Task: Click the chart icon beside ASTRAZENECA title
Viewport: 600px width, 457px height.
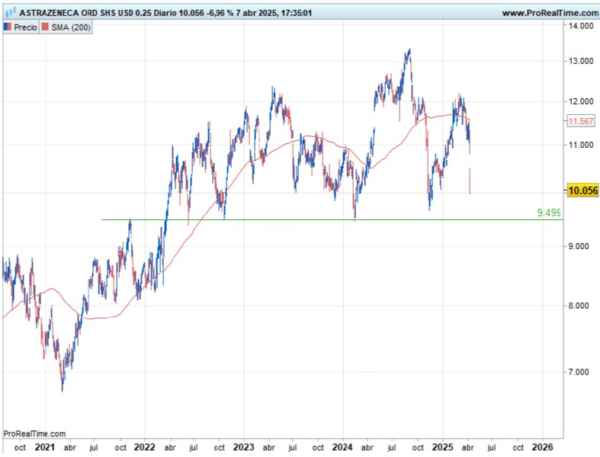Action: (x=8, y=13)
